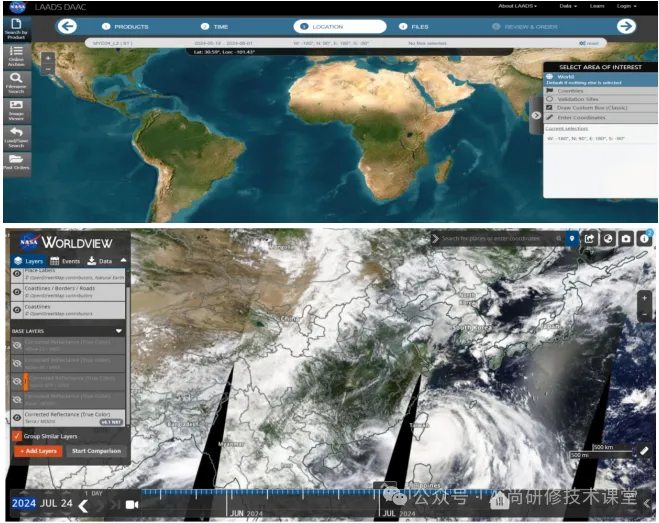Show the first hidden Corrected Reflectance layer
659x523 pixels.
click(17, 345)
